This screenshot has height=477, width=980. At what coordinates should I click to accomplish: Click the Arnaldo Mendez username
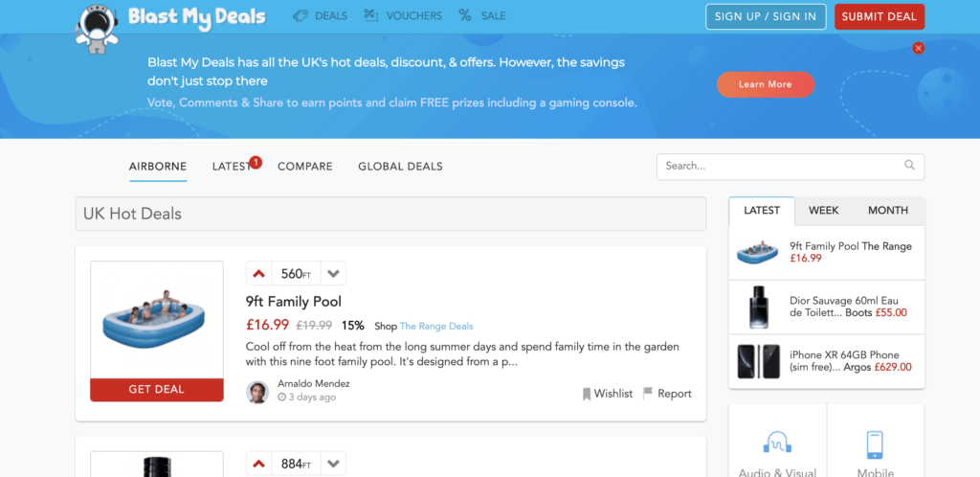pos(314,384)
